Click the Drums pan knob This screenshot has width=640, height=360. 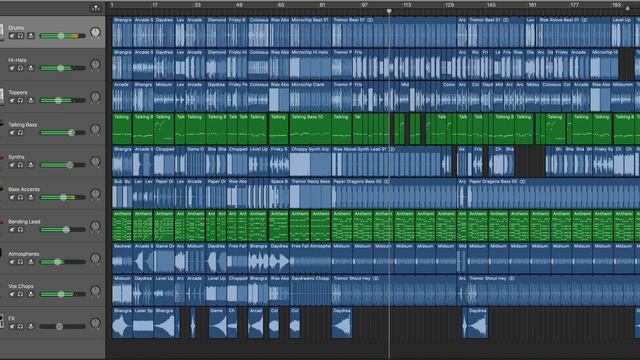[x=95, y=32]
